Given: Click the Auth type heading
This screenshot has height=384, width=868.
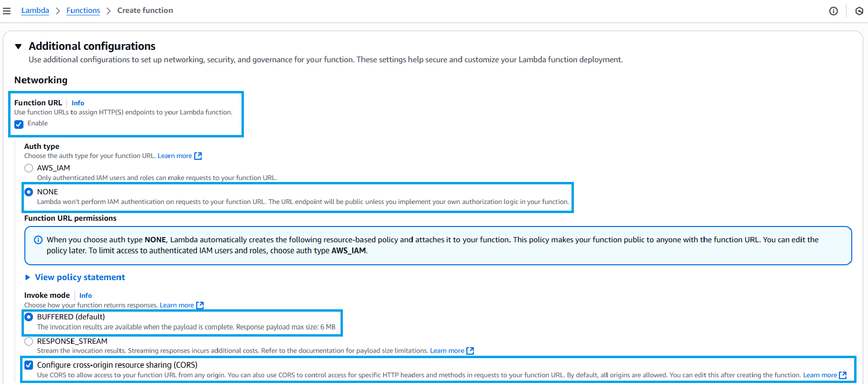Looking at the screenshot, I should tap(42, 147).
